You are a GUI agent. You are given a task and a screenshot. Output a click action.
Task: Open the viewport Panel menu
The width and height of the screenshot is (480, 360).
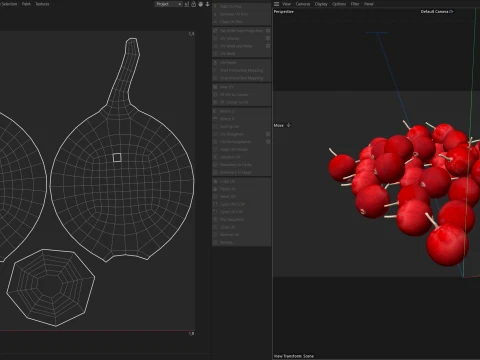pos(369,4)
